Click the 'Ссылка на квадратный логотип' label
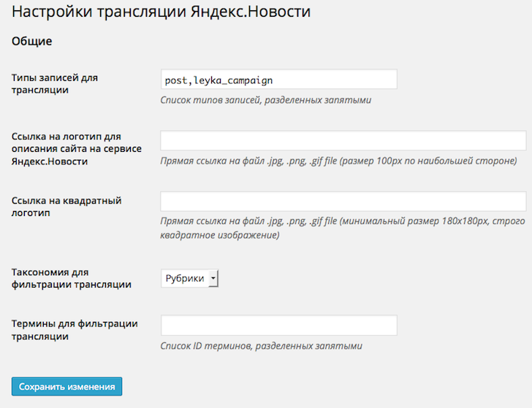 [66, 207]
